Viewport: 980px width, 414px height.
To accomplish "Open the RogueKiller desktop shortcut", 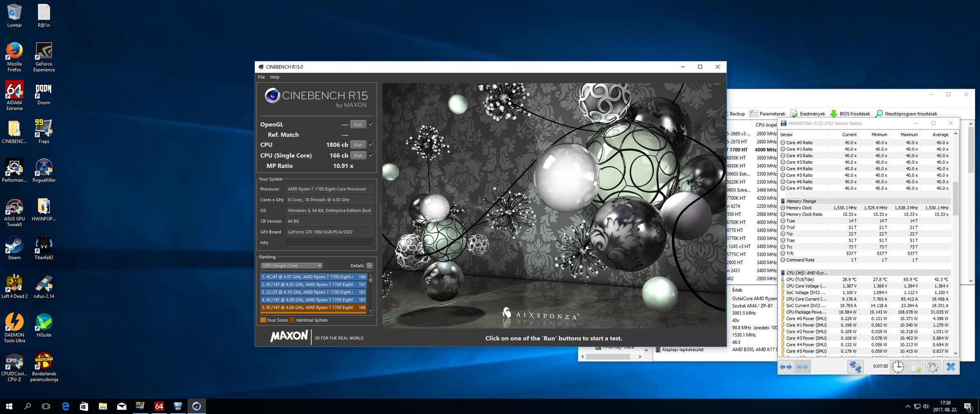I will [44, 170].
